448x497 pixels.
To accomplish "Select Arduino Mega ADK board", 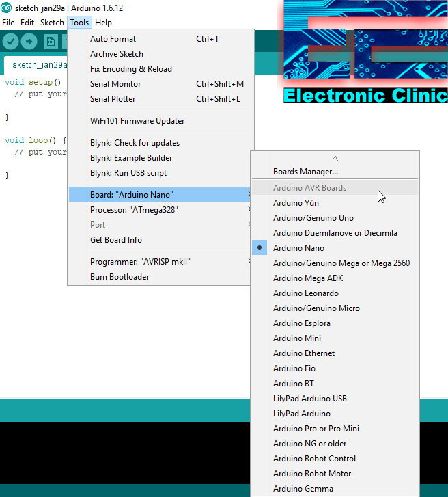I will click(335, 278).
